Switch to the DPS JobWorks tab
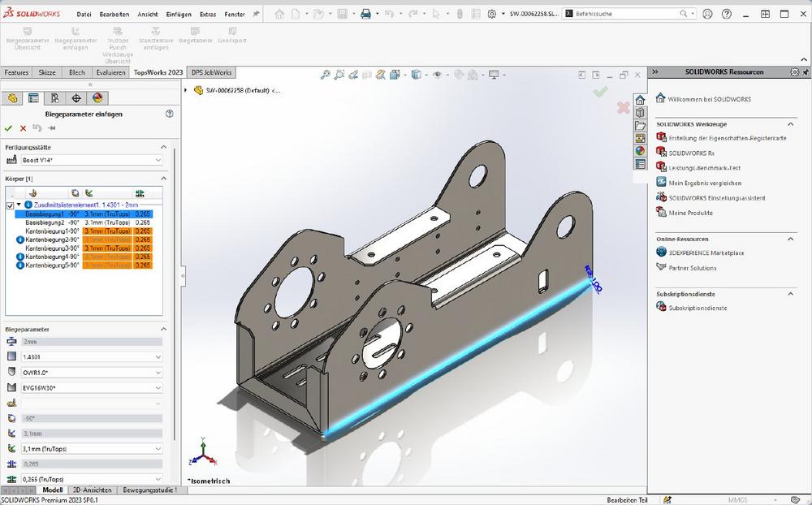 [211, 72]
